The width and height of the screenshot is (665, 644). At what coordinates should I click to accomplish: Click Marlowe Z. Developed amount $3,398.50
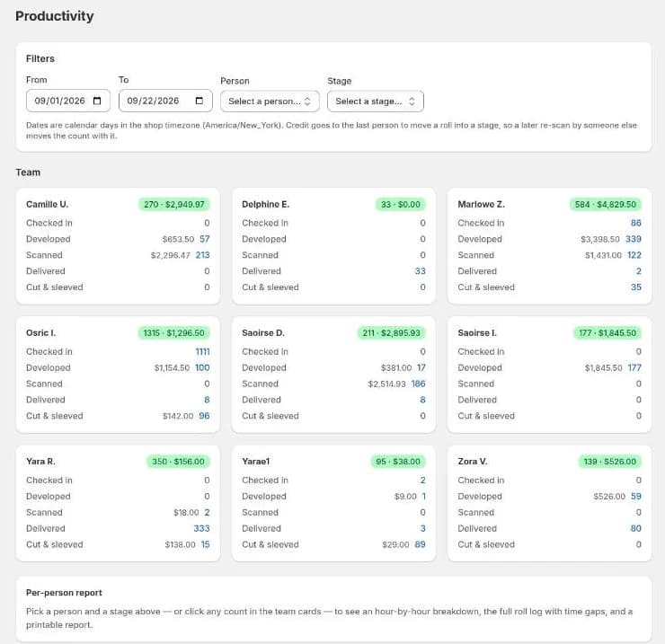[x=600, y=240]
